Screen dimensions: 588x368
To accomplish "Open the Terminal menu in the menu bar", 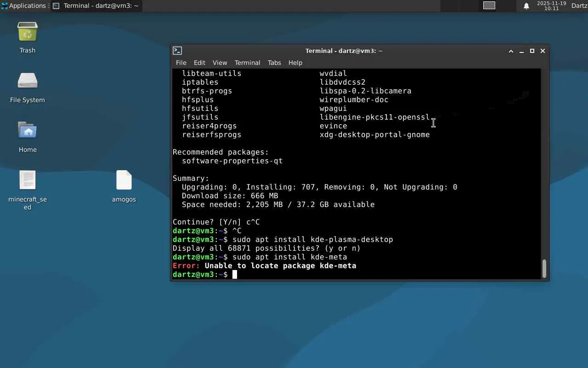I will (x=247, y=63).
